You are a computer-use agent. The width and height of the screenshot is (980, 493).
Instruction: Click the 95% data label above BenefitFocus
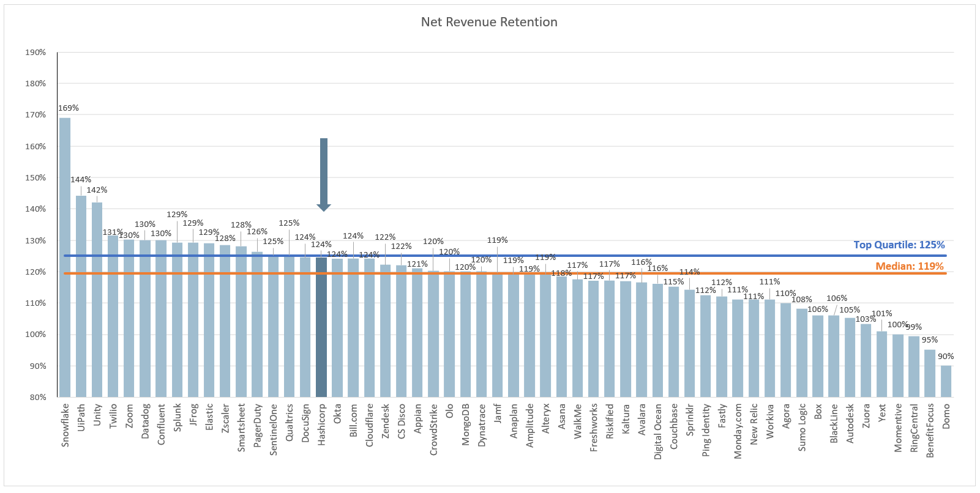(930, 340)
